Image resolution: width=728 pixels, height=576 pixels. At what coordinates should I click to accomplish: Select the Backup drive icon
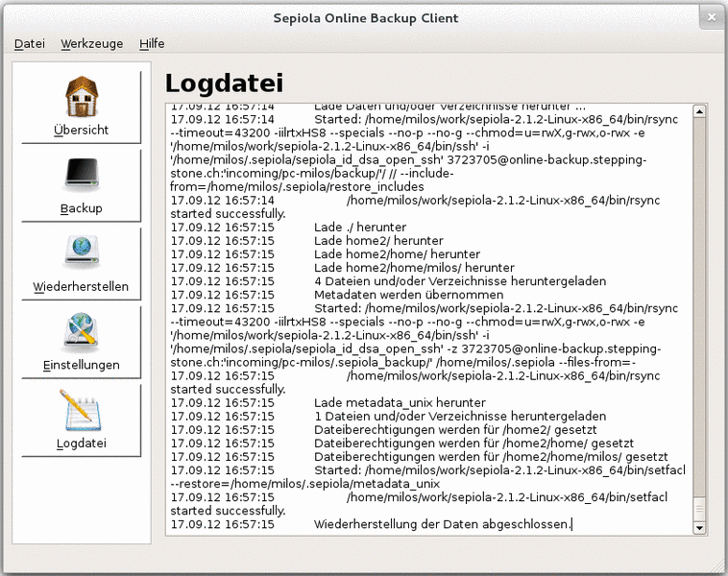[82, 176]
